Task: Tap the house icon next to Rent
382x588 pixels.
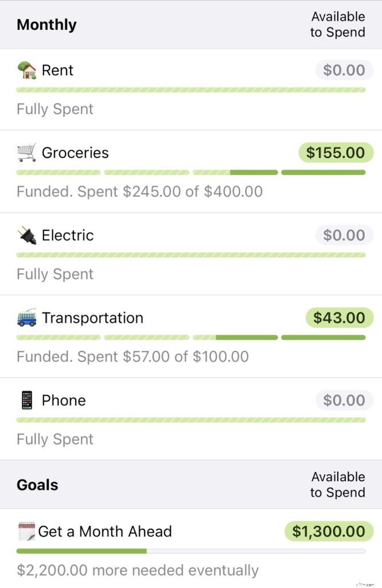Action: [x=27, y=69]
